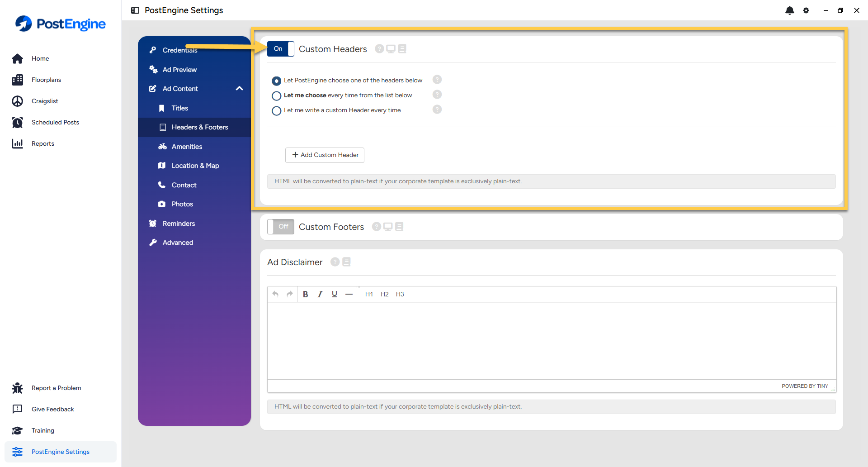This screenshot has height=467, width=868.
Task: Click the Ad Disclaimer help question icon
Action: [335, 262]
